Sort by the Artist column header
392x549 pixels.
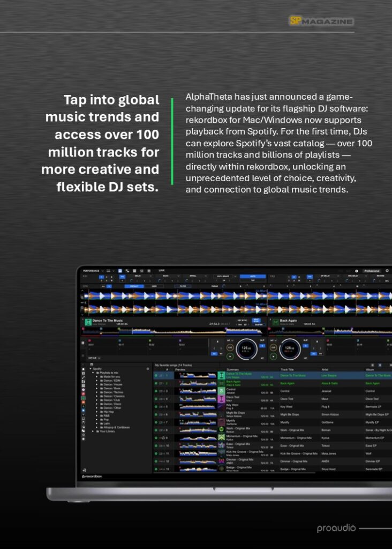tap(325, 369)
